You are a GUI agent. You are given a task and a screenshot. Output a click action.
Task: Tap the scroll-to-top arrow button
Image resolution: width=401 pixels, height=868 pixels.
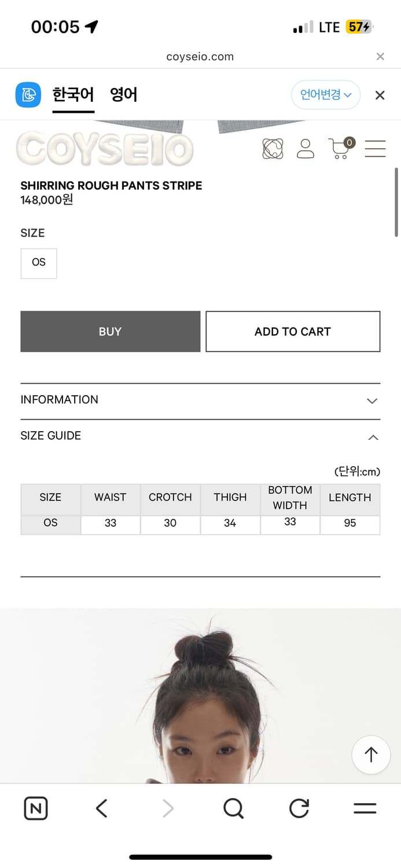(x=371, y=755)
